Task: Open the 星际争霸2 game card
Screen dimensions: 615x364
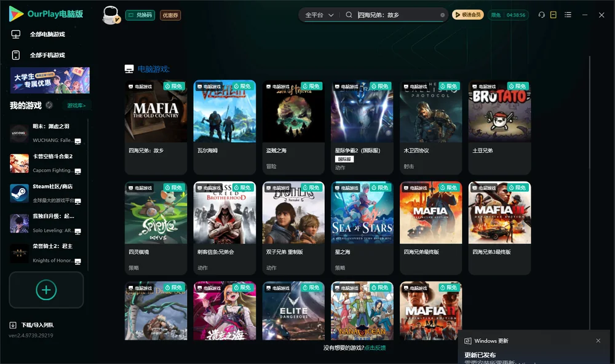Action: [362, 127]
